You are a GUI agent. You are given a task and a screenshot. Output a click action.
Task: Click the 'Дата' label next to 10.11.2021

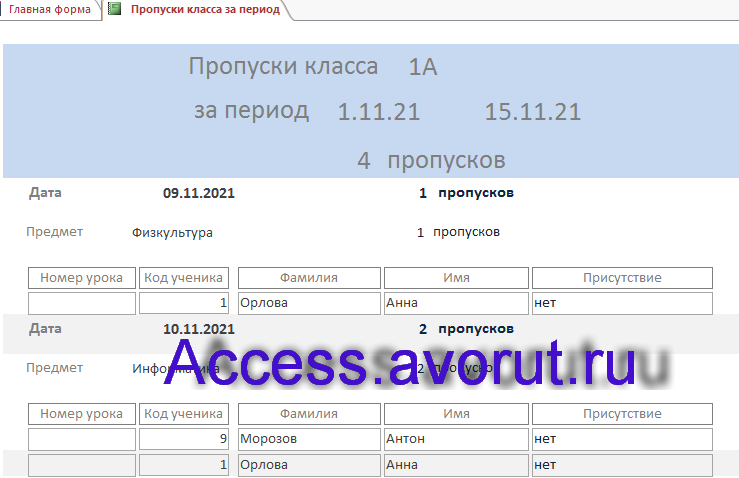[45, 329]
